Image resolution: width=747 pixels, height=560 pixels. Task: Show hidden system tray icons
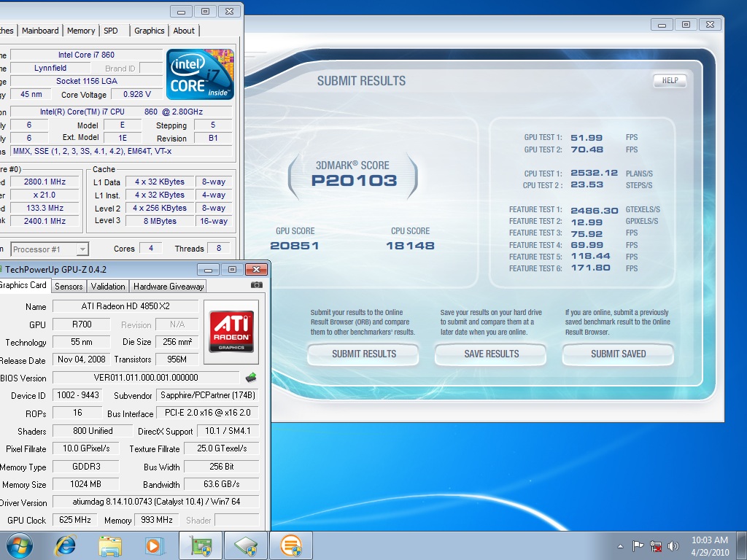coord(620,545)
